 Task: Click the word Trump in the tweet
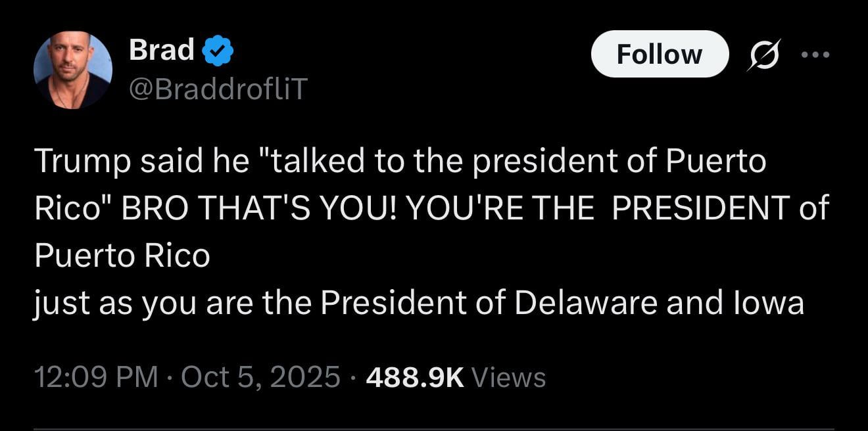(83, 163)
